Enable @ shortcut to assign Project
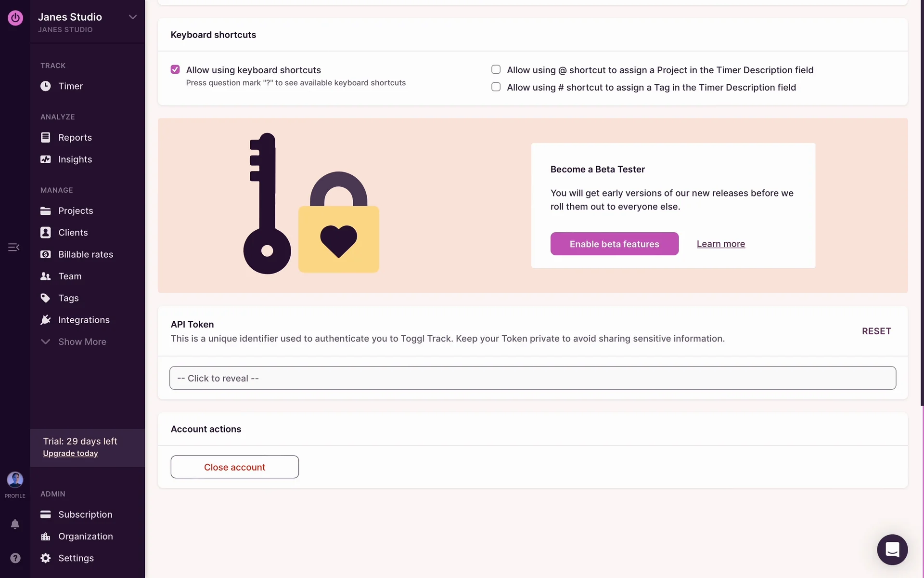Viewport: 924px width, 578px height. point(496,70)
